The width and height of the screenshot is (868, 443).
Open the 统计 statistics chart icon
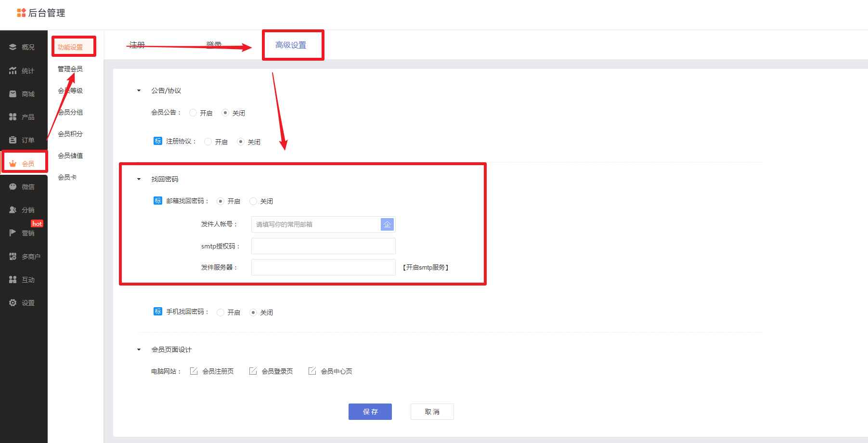click(x=13, y=71)
